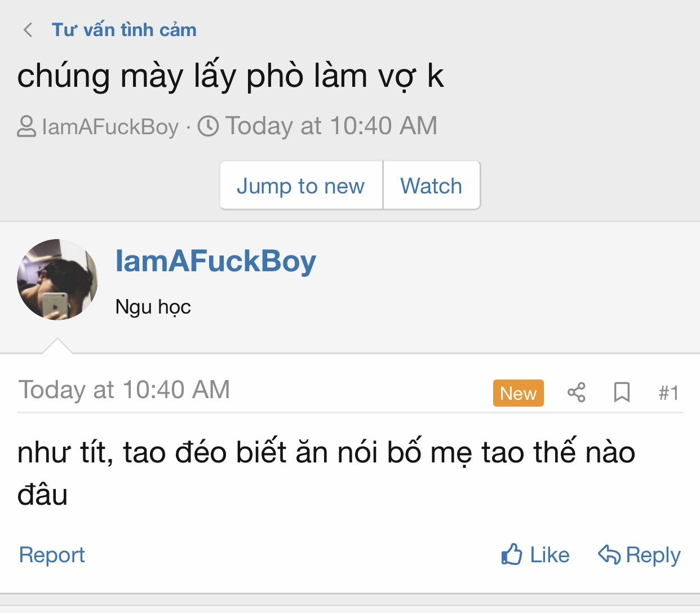Click the orange New badge

click(x=518, y=393)
